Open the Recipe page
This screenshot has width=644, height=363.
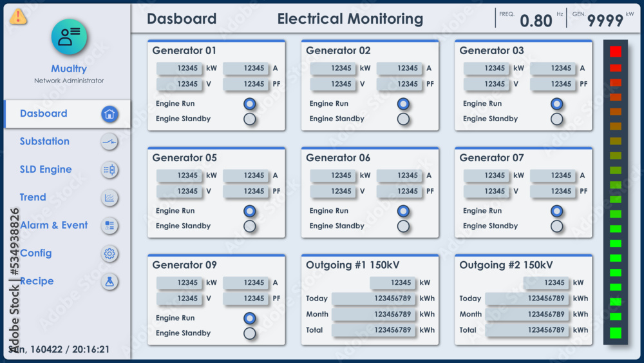pyautogui.click(x=37, y=281)
